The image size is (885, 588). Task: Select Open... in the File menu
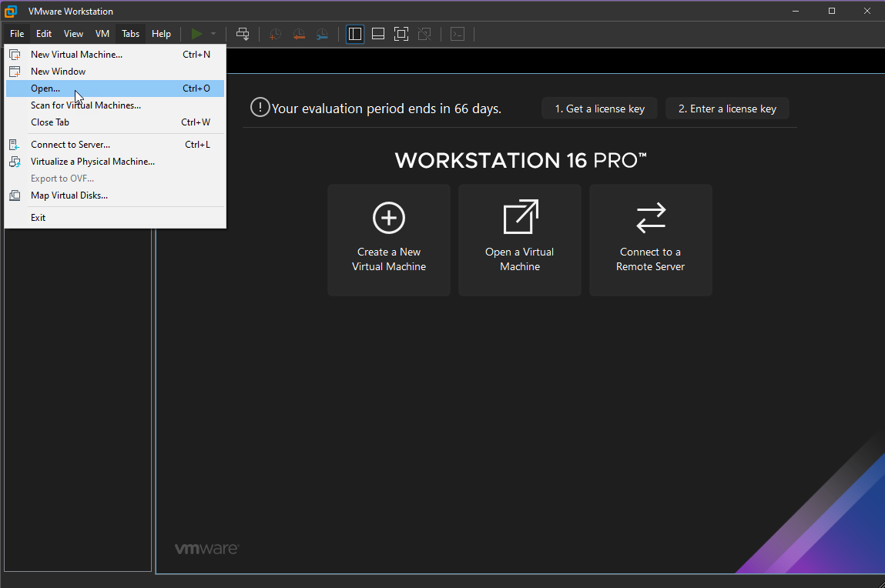45,89
